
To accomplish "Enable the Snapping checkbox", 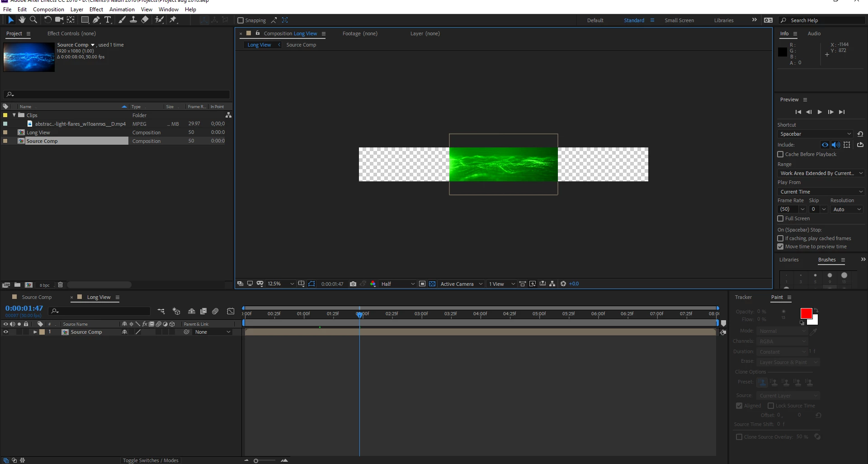I will click(x=241, y=20).
